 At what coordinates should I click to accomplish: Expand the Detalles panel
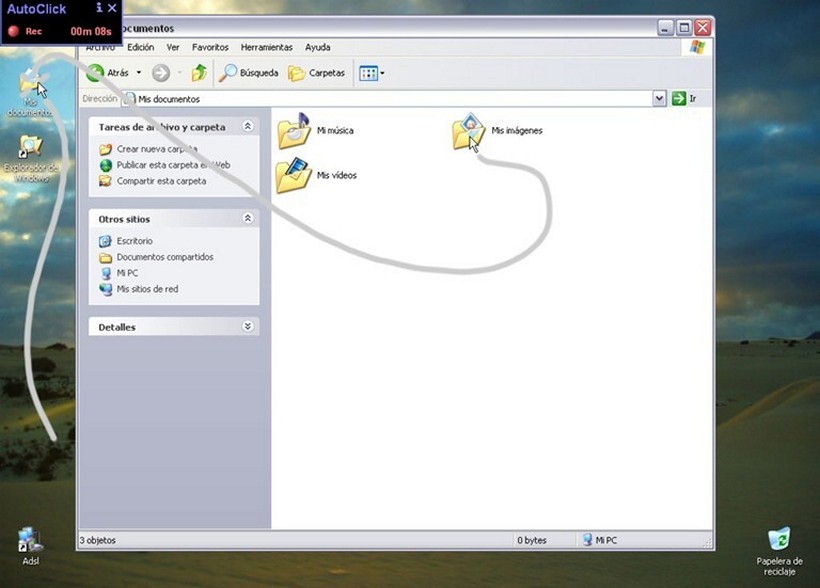click(x=248, y=326)
